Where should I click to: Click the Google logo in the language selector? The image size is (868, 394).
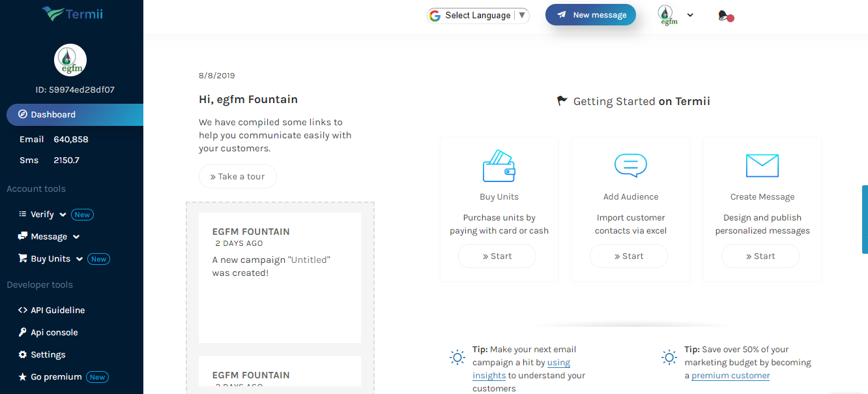click(435, 16)
